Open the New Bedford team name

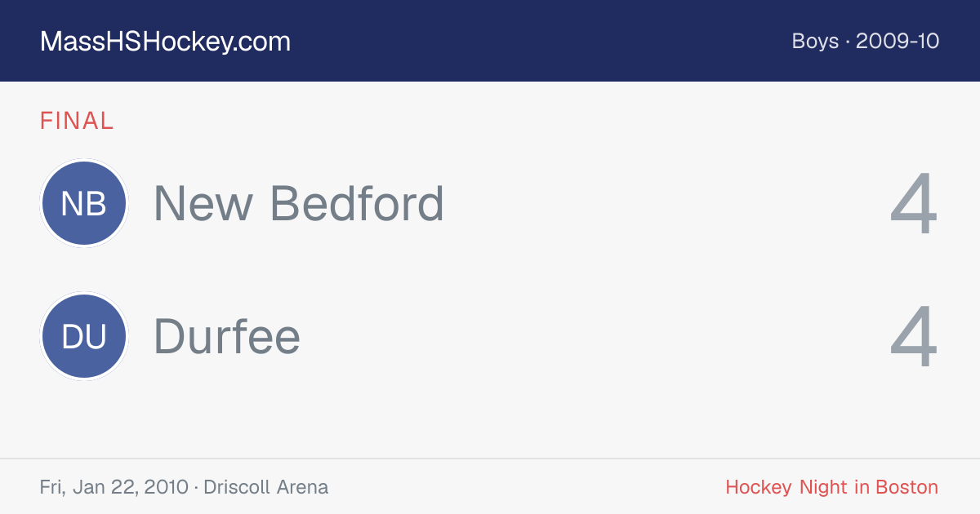tap(299, 203)
